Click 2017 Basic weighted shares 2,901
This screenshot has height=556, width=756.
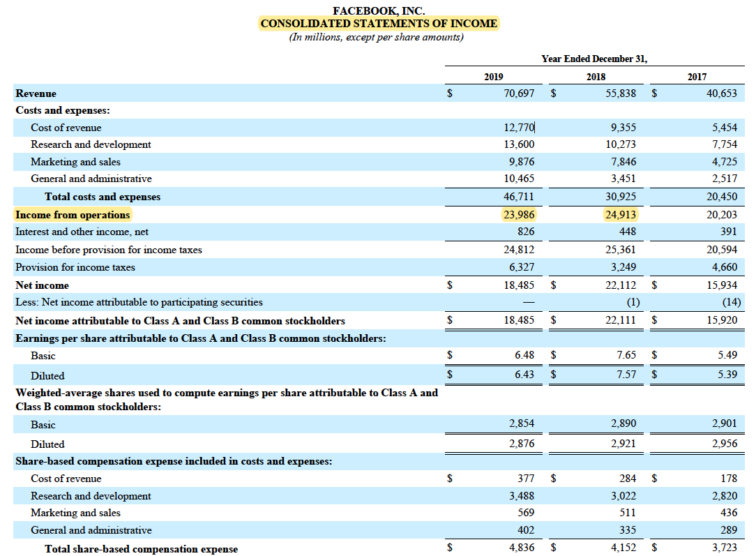[x=725, y=423]
